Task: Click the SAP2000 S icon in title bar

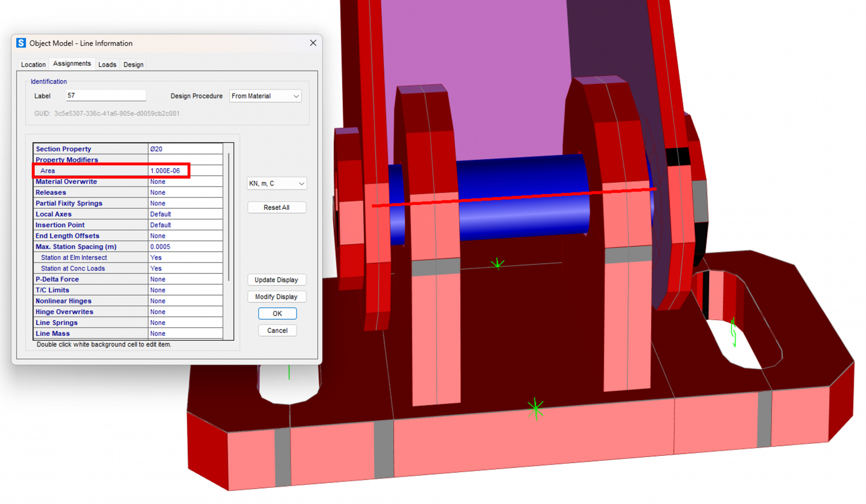Action: [x=21, y=43]
